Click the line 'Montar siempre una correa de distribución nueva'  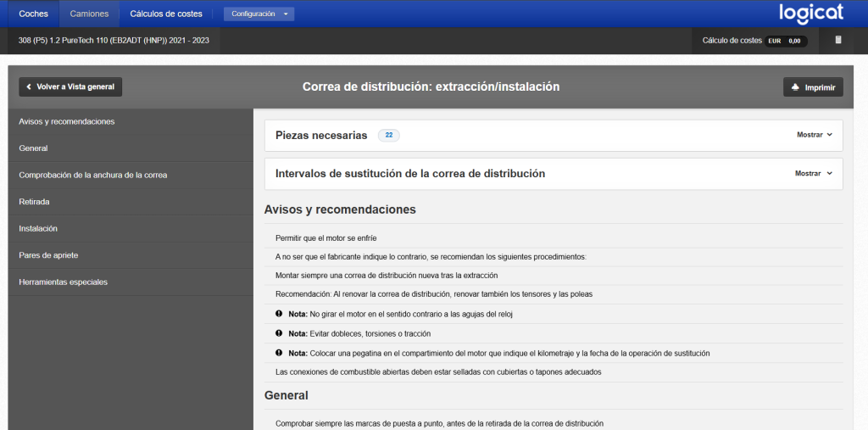(x=387, y=276)
